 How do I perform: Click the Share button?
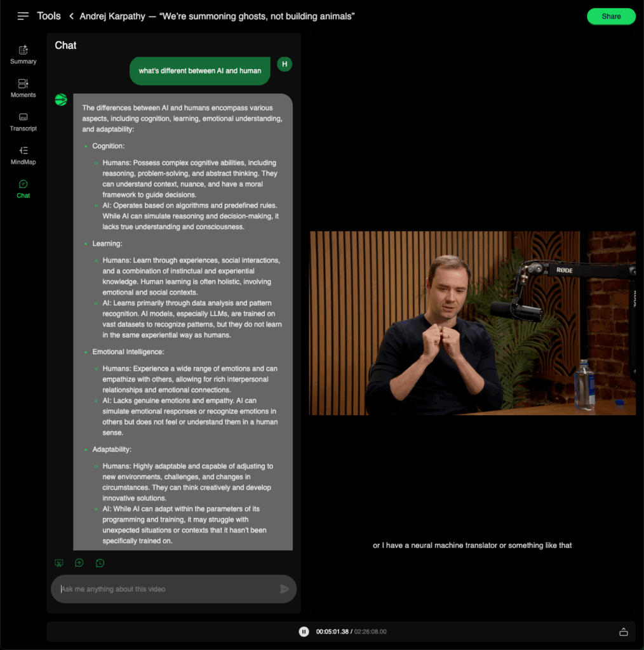tap(610, 16)
